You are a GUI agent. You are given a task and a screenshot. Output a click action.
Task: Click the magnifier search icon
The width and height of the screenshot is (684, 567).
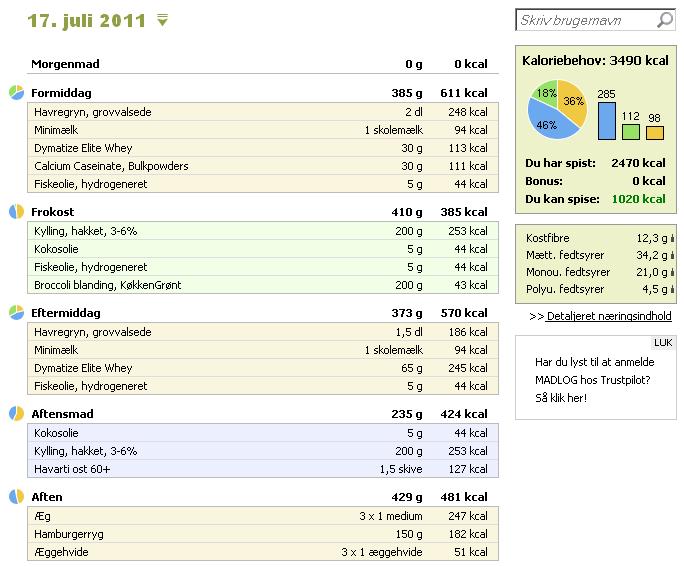tap(665, 20)
